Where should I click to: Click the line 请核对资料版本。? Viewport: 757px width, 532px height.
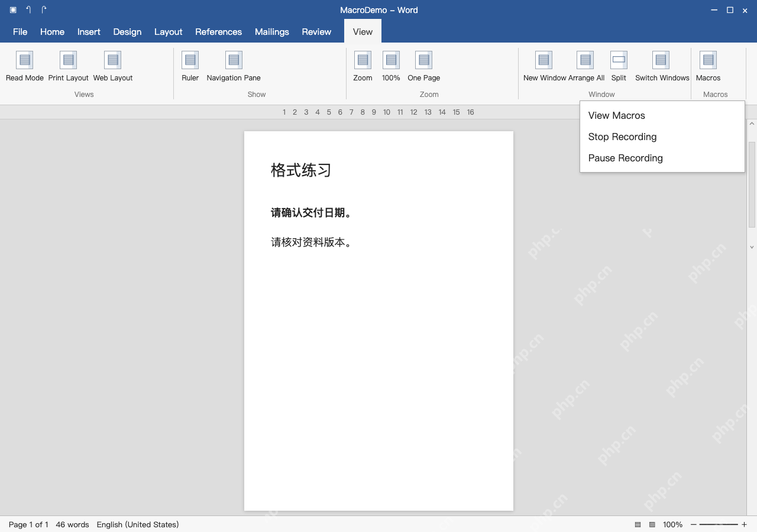tap(311, 242)
